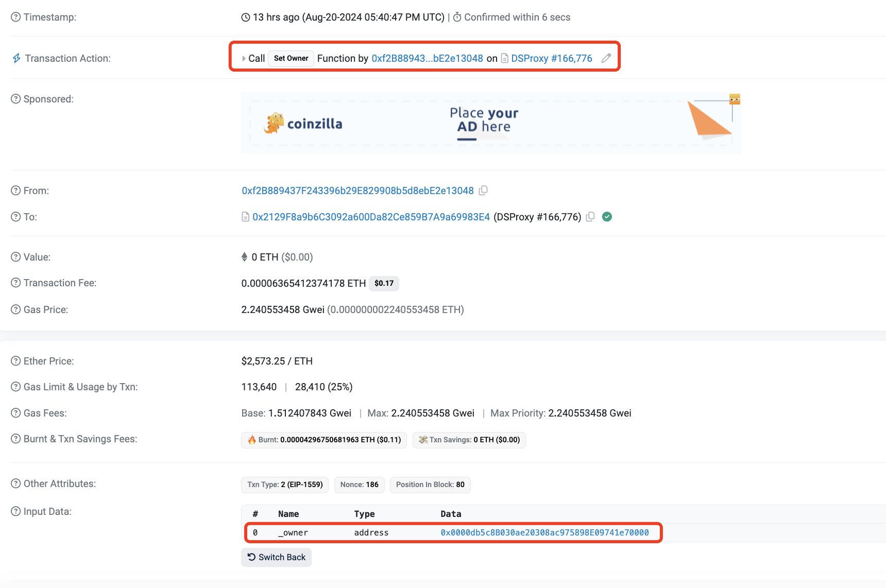The image size is (886, 588).
Task: Open the Coinzilla ad banner
Action: [491, 123]
